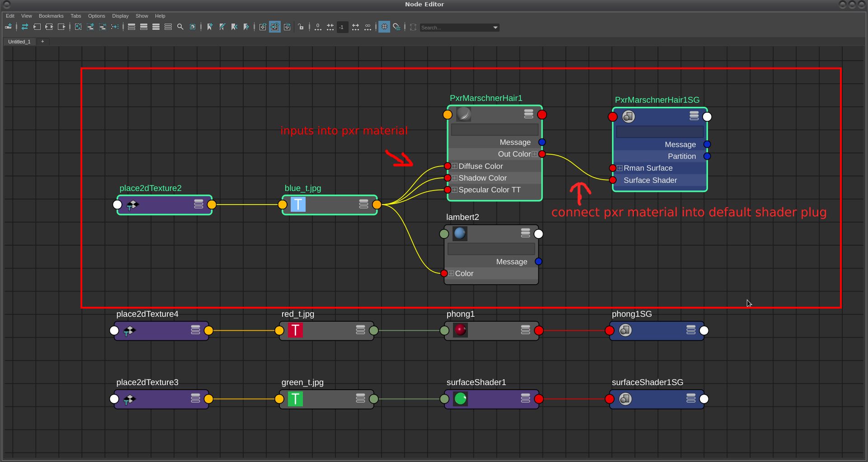868x462 pixels.
Task: Toggle the grid display button in the toolbar
Action: (x=384, y=27)
